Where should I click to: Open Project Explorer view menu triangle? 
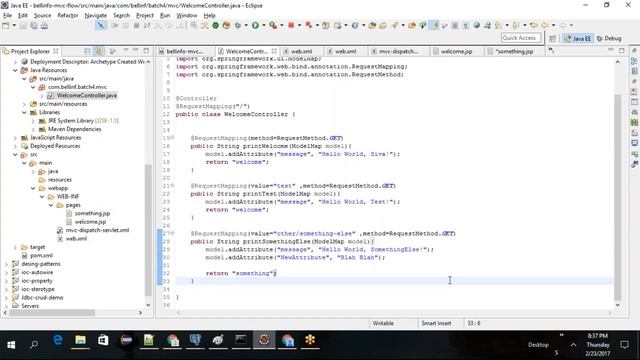[x=126, y=51]
